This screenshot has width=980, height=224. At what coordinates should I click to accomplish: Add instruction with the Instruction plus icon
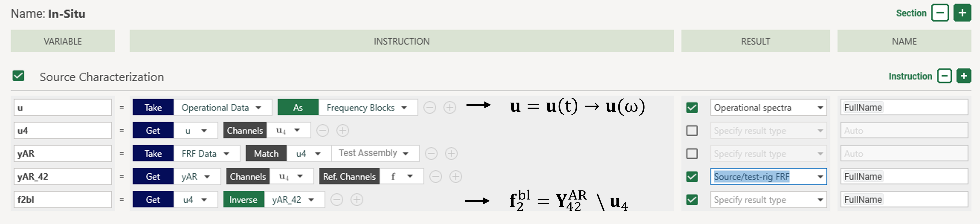click(x=963, y=76)
